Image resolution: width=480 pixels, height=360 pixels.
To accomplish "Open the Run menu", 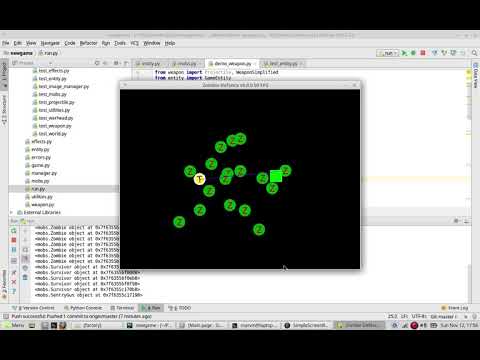I will pyautogui.click(x=106, y=43).
